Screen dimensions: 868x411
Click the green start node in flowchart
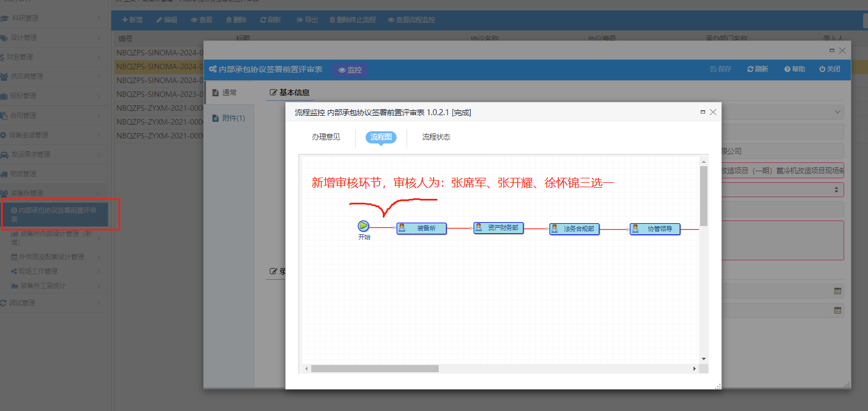363,226
